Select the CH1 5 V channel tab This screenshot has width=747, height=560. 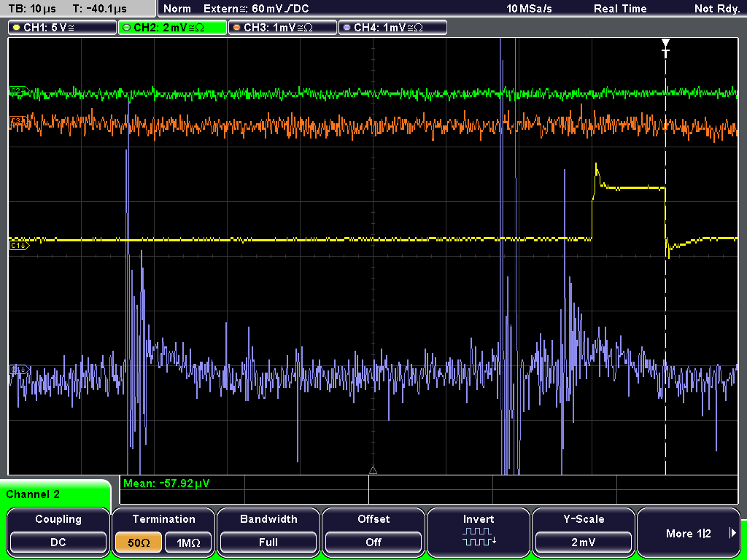(63, 28)
